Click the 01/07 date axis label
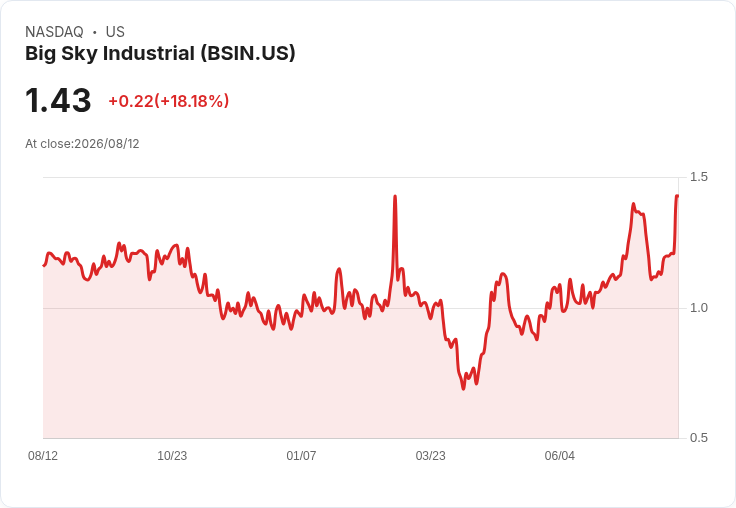This screenshot has width=736, height=508. (301, 455)
